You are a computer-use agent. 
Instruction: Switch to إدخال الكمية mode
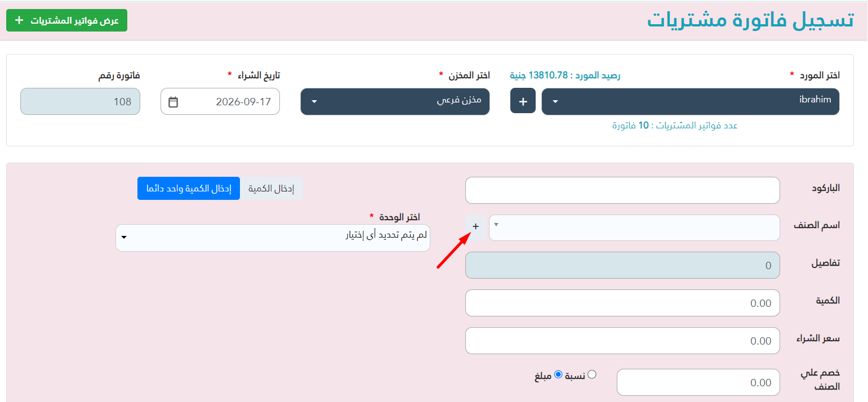271,189
